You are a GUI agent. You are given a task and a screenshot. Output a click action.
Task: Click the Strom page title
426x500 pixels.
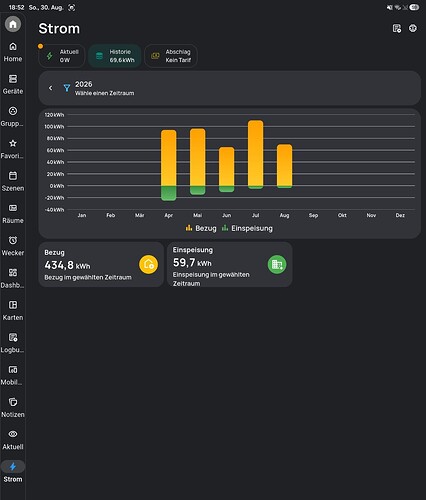point(59,29)
